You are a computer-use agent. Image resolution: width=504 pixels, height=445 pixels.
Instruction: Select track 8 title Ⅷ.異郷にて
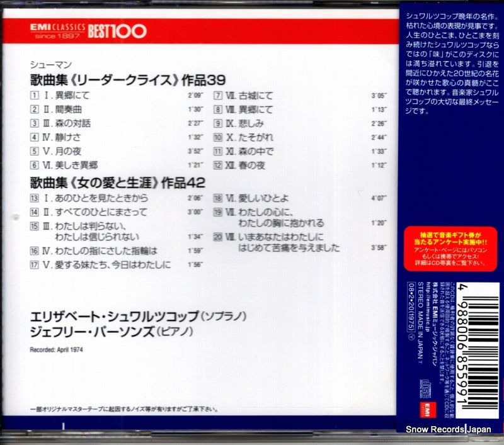(x=249, y=110)
